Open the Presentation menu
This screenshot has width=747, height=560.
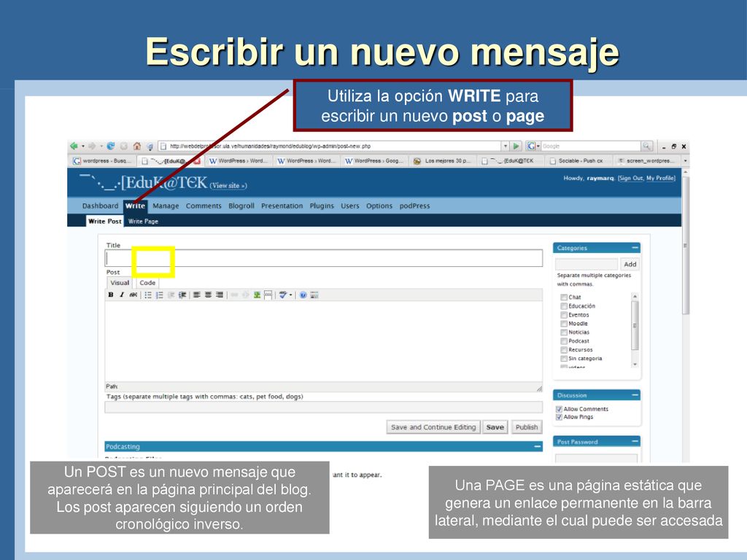(x=282, y=206)
